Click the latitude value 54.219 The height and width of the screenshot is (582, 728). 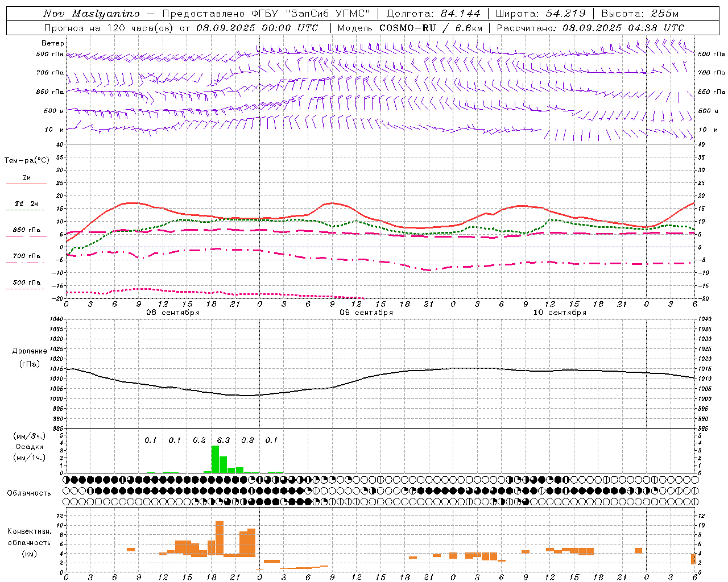[x=565, y=14]
